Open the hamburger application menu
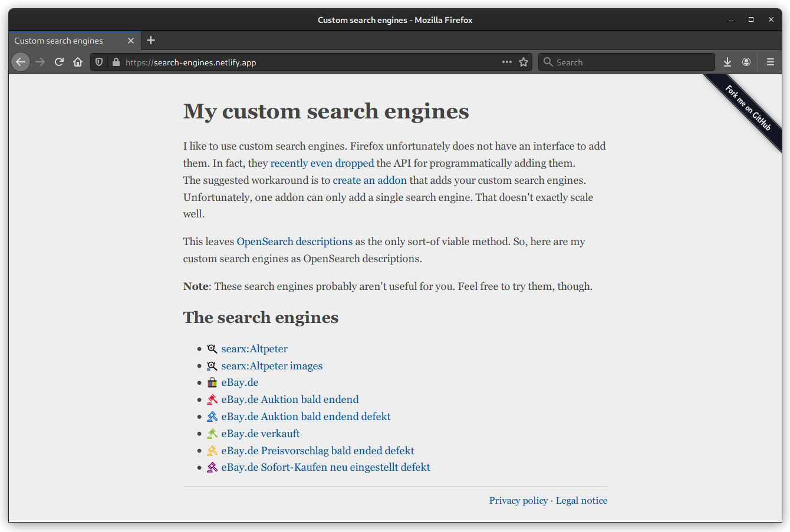This screenshot has width=790, height=532. click(x=771, y=62)
